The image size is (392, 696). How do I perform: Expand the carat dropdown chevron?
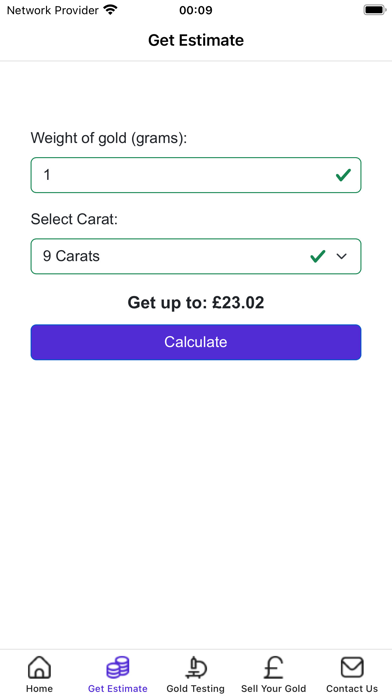click(341, 256)
